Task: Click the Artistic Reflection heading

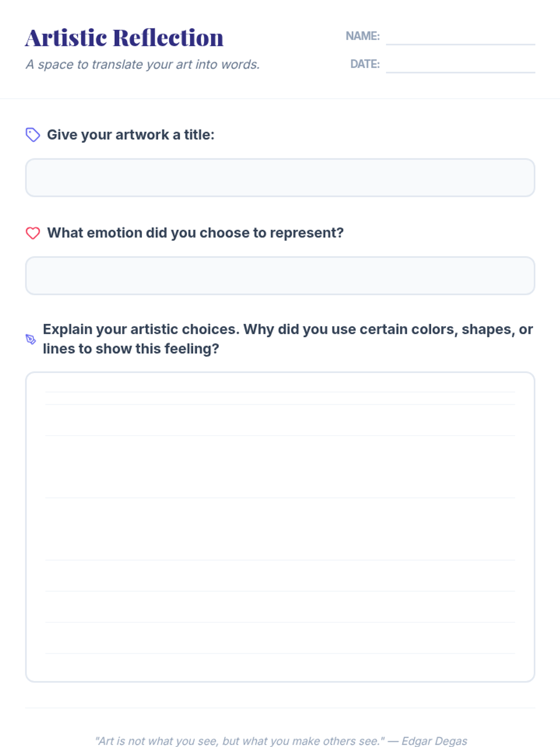Action: pos(124,38)
